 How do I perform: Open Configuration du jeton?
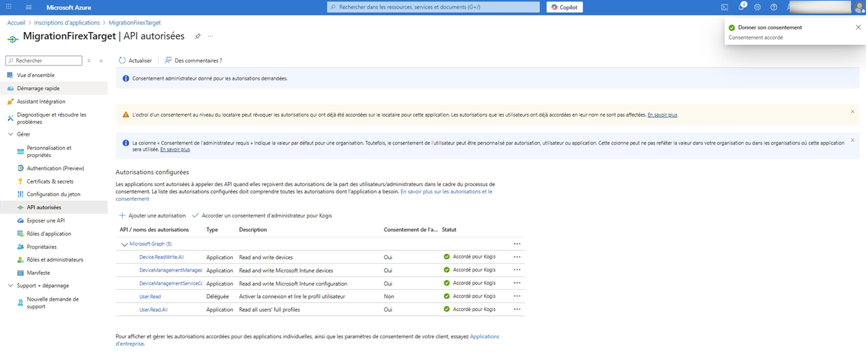(x=53, y=194)
